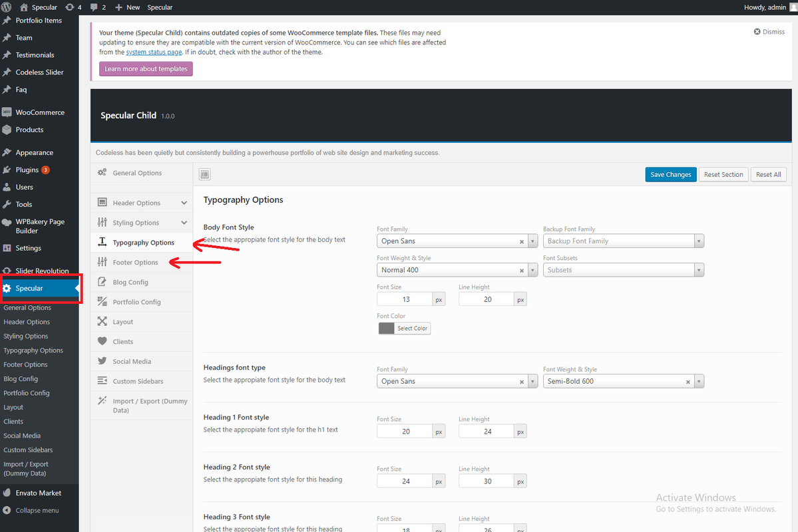Click the WooCommerce icon in admin sidebar
The image size is (798, 532).
point(7,112)
